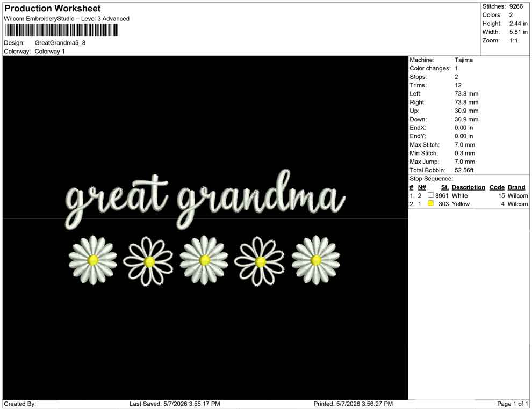Viewport: 532px width, 409px height.
Task: Click the 'Color changes:' label
Action: pos(430,69)
